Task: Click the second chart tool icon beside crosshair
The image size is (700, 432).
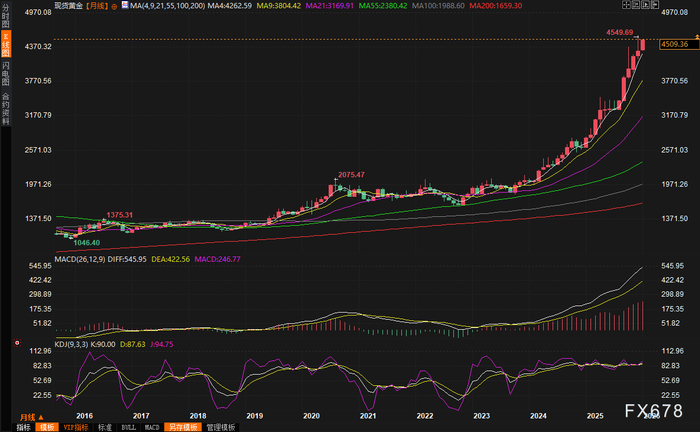Action: point(636,5)
